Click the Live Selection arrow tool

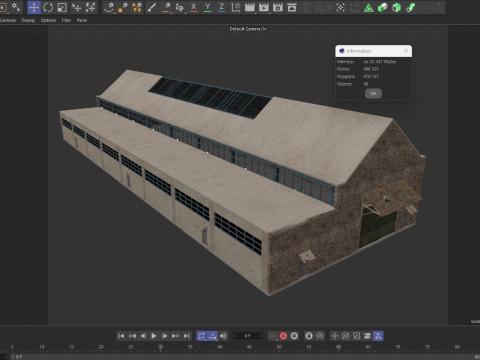pos(3,7)
